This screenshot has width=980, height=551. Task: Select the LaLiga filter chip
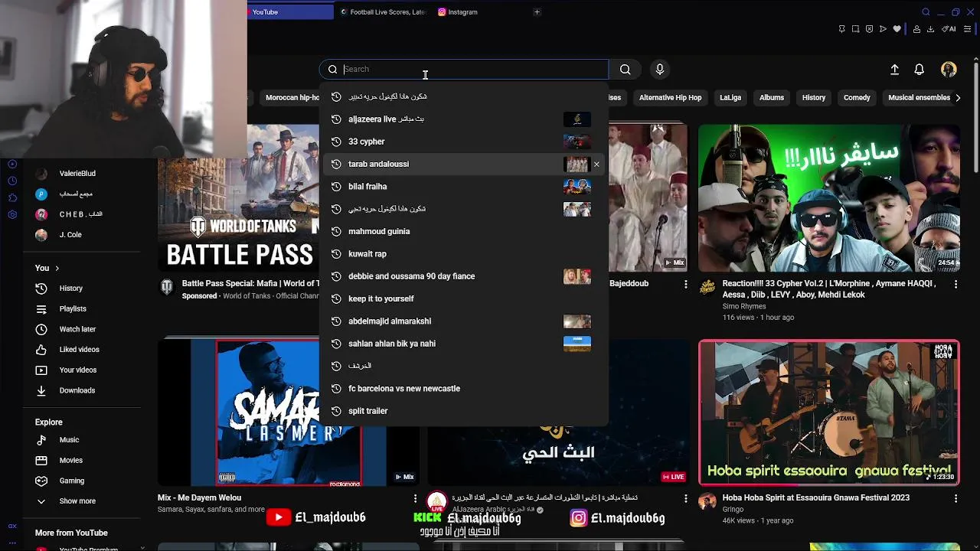click(x=730, y=98)
